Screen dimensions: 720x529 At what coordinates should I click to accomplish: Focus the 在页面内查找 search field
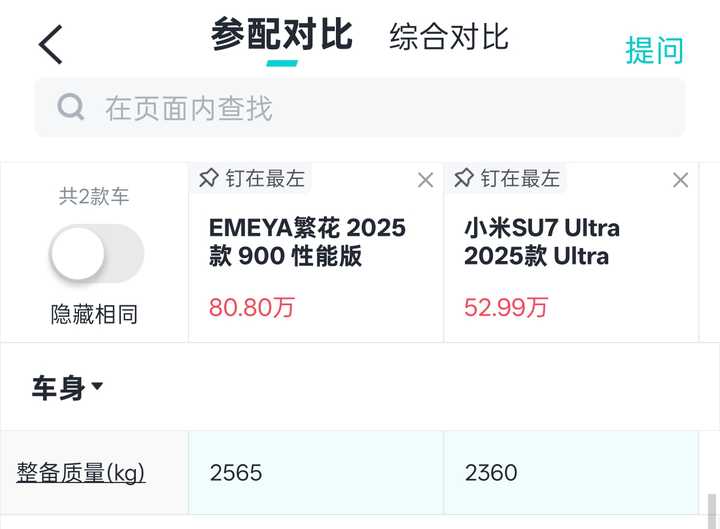pos(360,108)
